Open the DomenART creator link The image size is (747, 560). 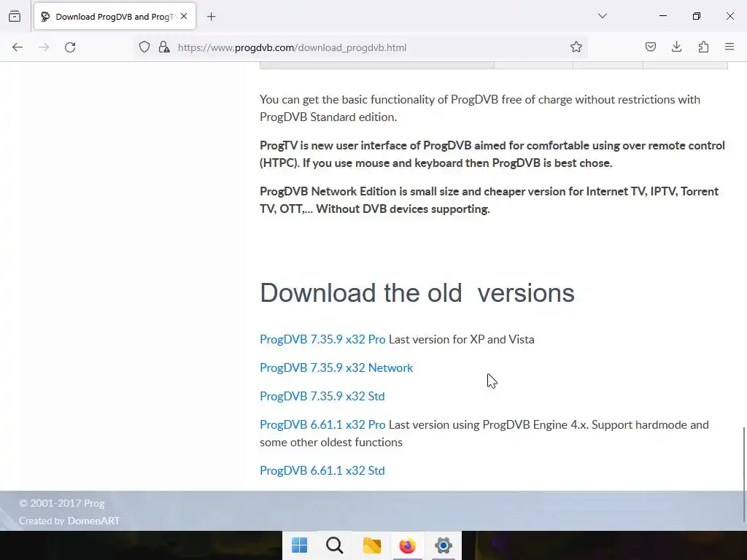[x=93, y=521]
